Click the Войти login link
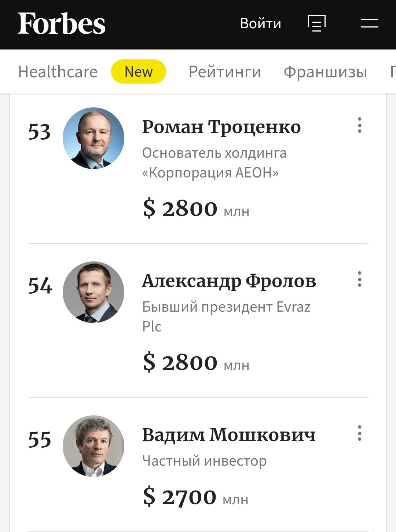The width and height of the screenshot is (396, 532). pyautogui.click(x=261, y=23)
